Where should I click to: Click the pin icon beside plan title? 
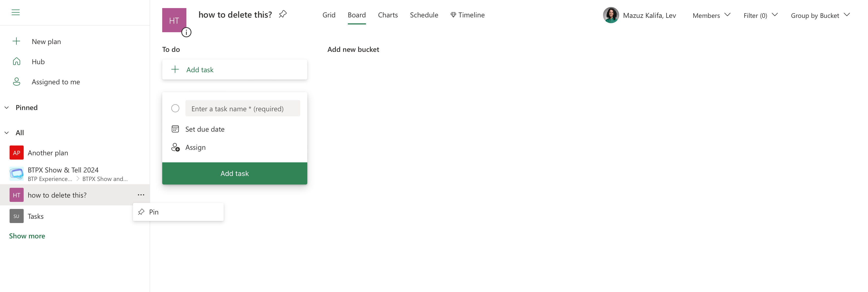coord(283,14)
